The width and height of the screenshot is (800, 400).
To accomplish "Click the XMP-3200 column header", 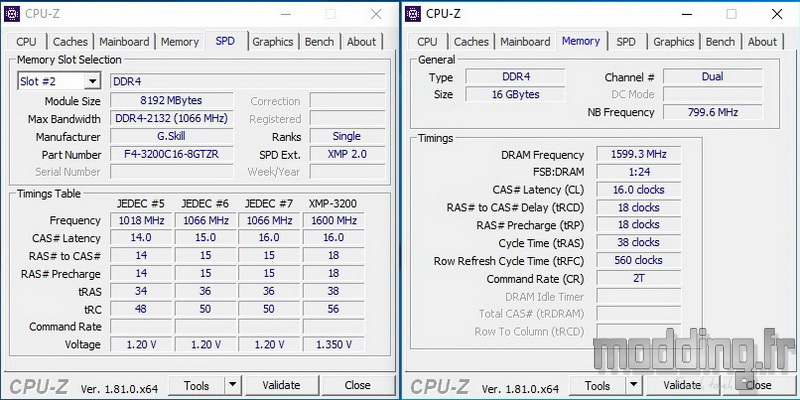I will (x=333, y=204).
